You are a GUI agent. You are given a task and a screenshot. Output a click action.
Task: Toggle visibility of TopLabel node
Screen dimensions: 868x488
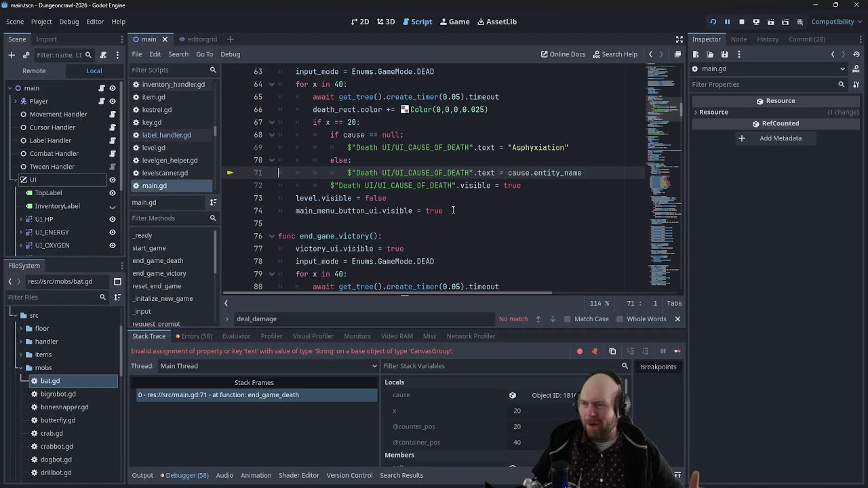[113, 193]
